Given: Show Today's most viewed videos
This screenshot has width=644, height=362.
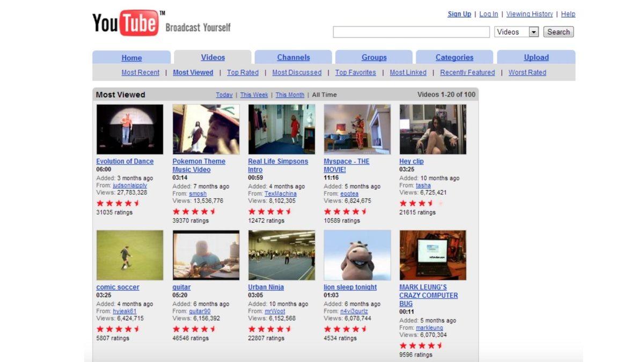Looking at the screenshot, I should (224, 94).
